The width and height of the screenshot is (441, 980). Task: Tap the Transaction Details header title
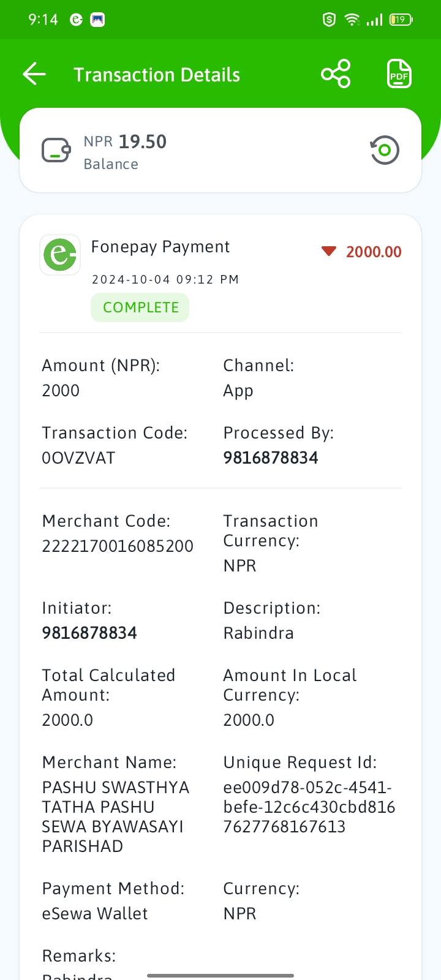coord(157,75)
